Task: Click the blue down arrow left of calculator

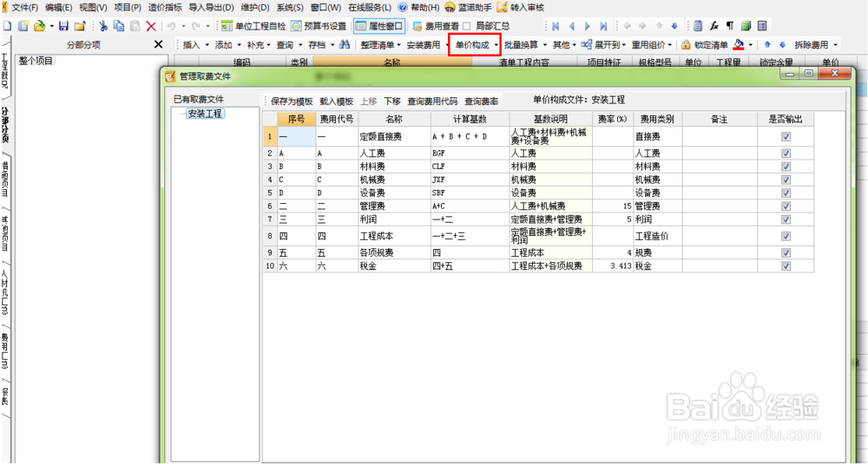Action: [x=674, y=26]
